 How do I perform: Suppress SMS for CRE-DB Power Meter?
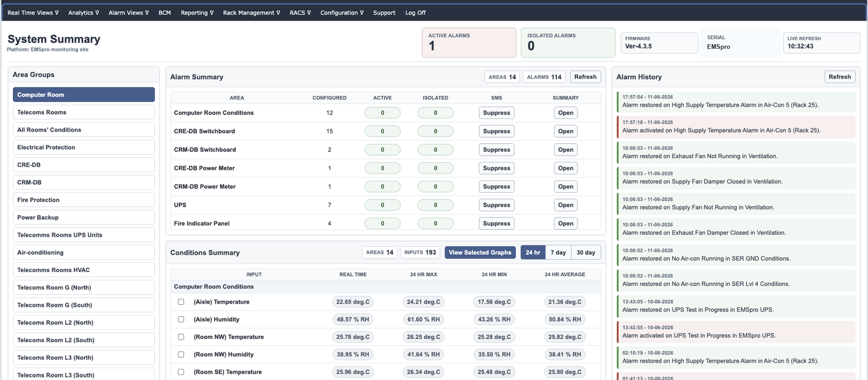497,168
